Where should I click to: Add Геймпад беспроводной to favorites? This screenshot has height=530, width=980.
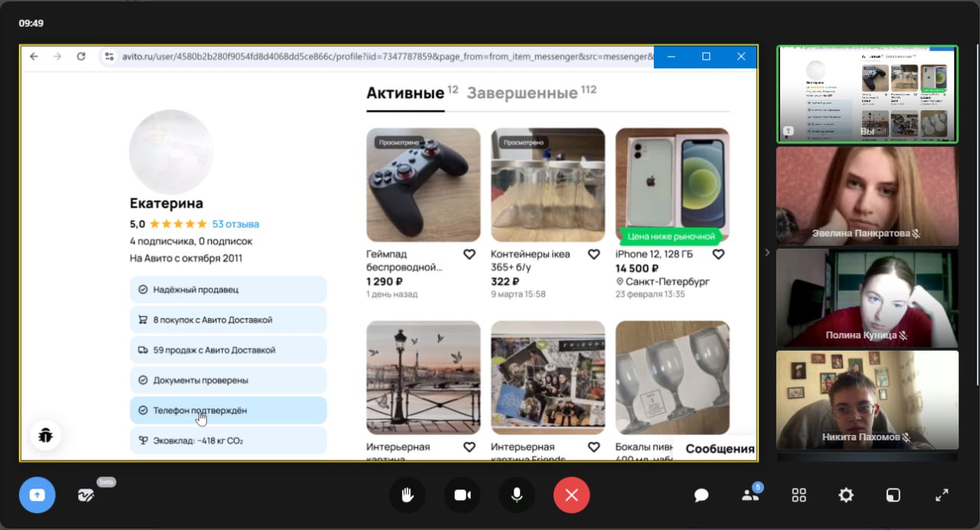tap(469, 254)
